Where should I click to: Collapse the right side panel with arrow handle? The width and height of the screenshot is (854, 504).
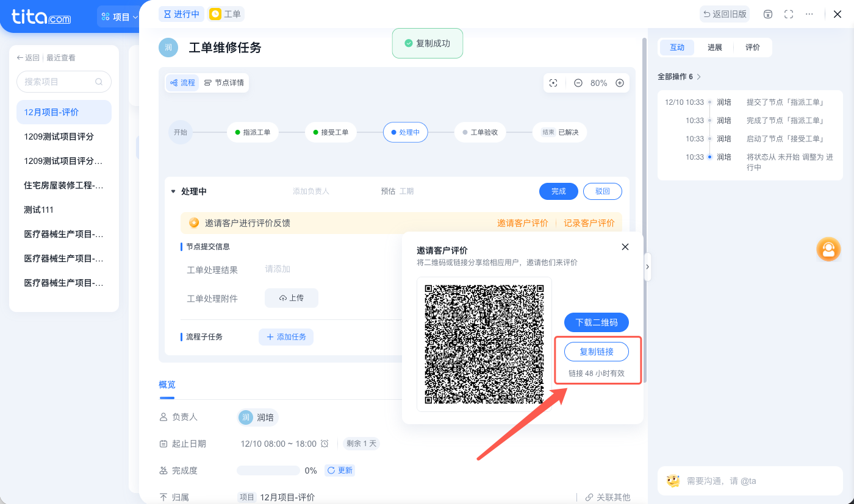(647, 267)
